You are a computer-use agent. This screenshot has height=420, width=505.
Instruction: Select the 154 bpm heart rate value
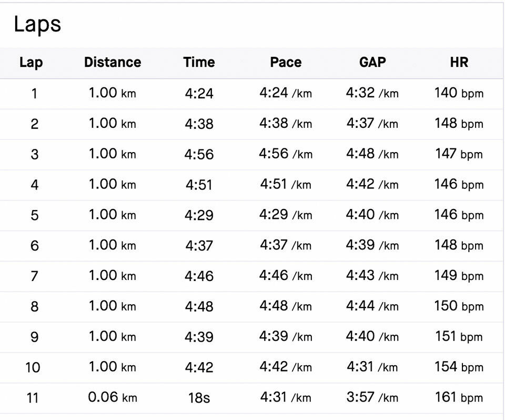(x=459, y=367)
